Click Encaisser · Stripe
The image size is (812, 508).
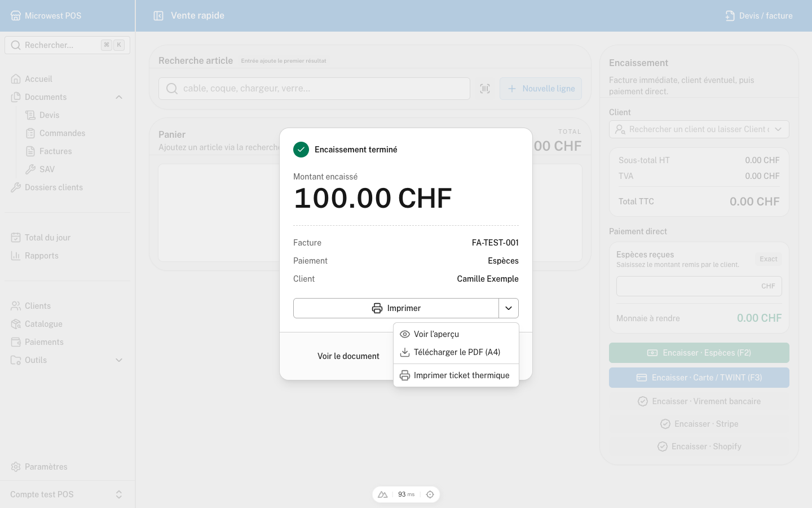(x=699, y=424)
